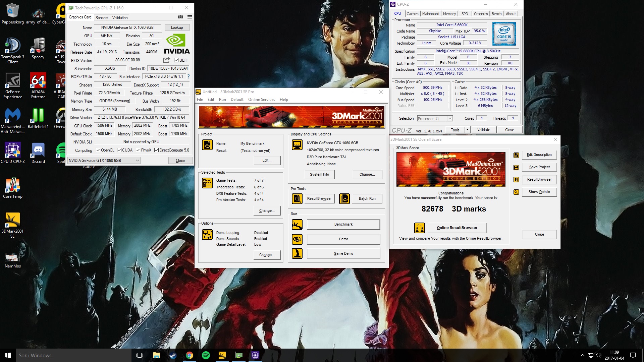The width and height of the screenshot is (644, 362).
Task: Switch to the Memory tab in CPU-Z
Action: (449, 14)
